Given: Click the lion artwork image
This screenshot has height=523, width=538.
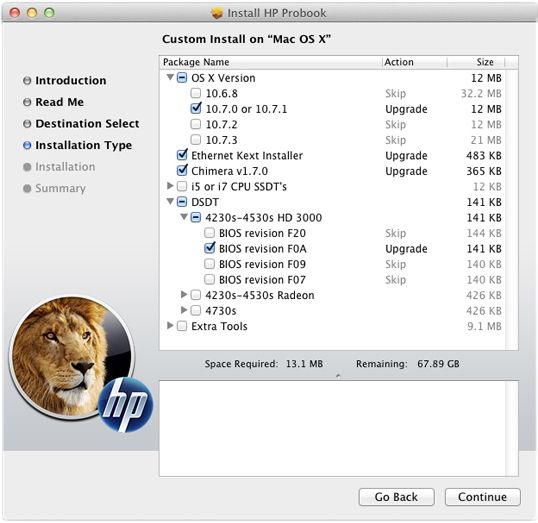Looking at the screenshot, I should point(72,358).
